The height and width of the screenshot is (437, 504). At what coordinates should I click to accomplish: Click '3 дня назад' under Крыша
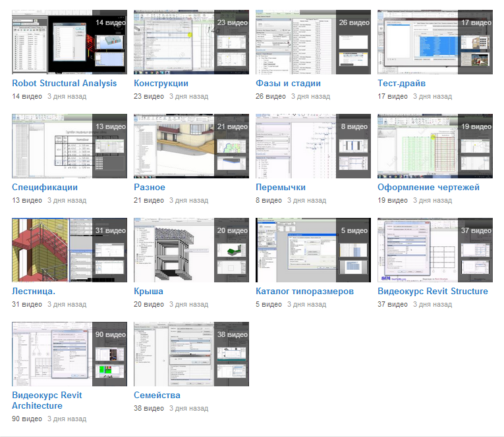coord(188,305)
